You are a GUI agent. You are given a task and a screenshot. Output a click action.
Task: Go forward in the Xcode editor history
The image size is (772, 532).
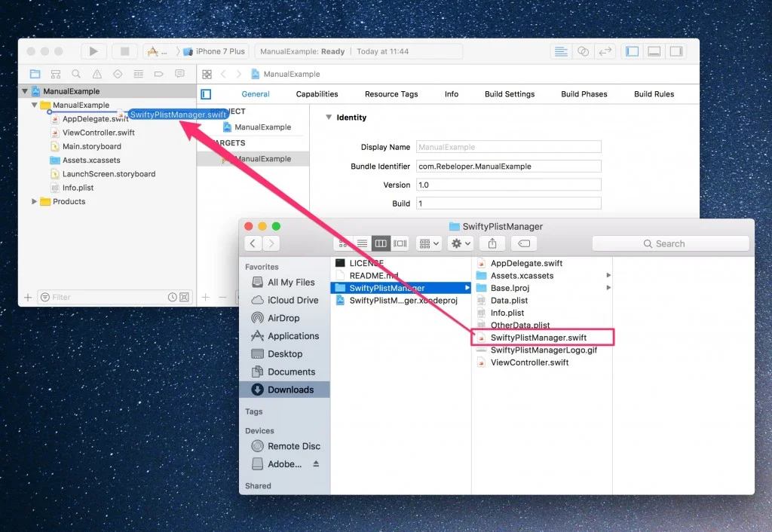pos(239,74)
